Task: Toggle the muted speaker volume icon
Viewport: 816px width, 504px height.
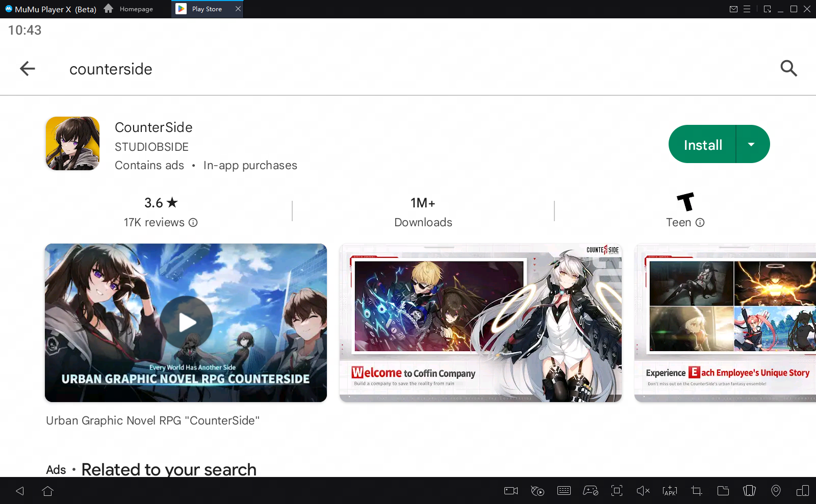Action: (643, 491)
